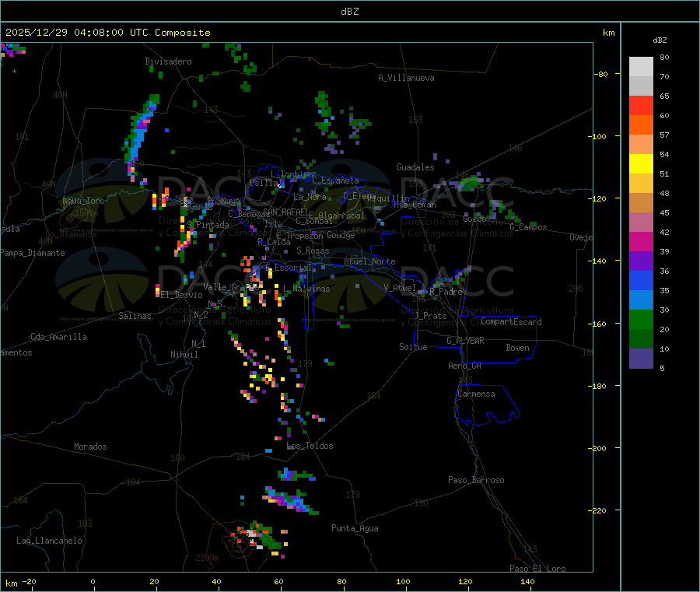The image size is (700, 592).
Task: Click the 'Paso_El_Loro' label
Action: (x=537, y=569)
